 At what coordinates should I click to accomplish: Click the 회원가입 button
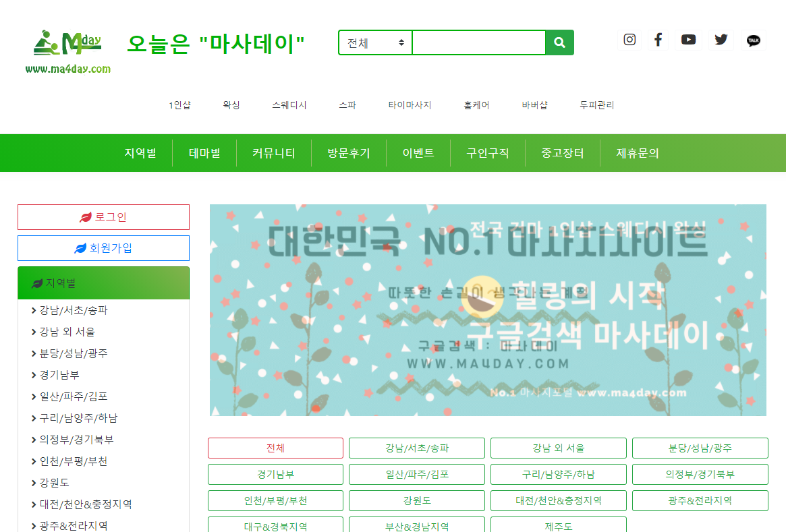(x=103, y=248)
